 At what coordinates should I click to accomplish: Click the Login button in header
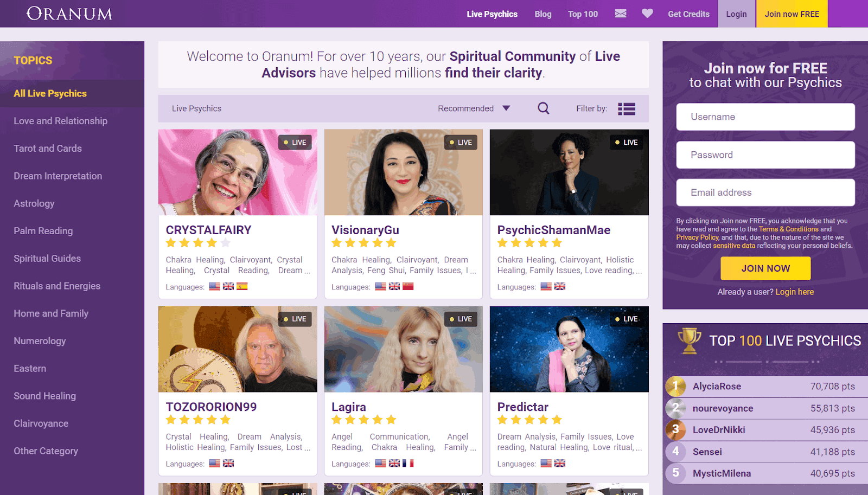pyautogui.click(x=736, y=14)
